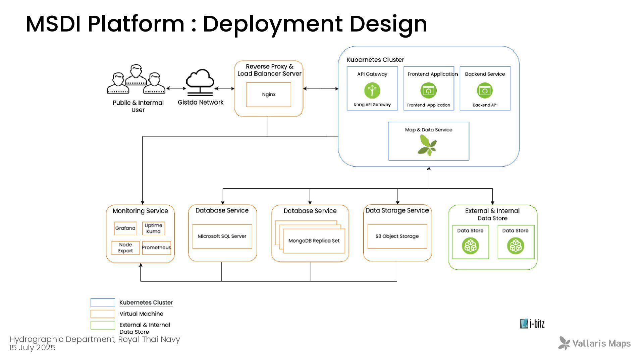Screen dimensions: 644x362
Task: Click the 'Database Service' label above MongoDB
Action: [x=310, y=211]
